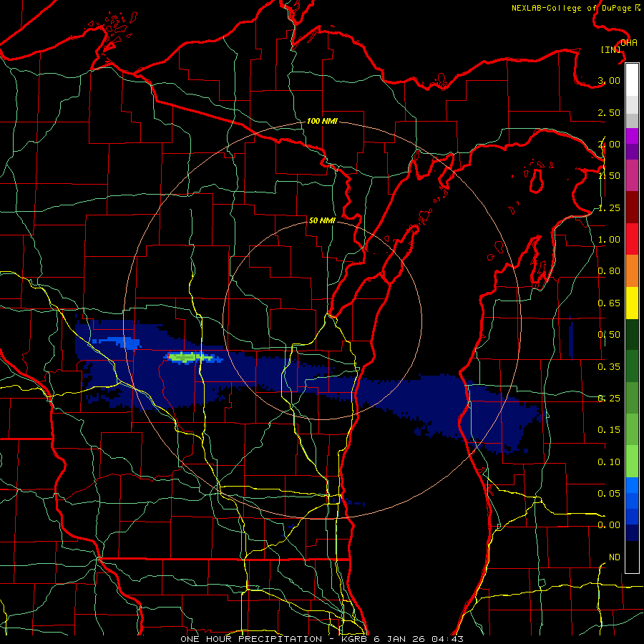Screen dimensions: 644x644
Task: Pick the orange swatch beside 0.80
Action: [x=632, y=271]
